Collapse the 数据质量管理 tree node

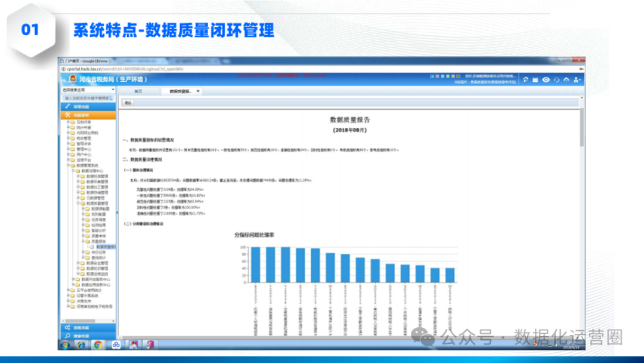pos(78,203)
